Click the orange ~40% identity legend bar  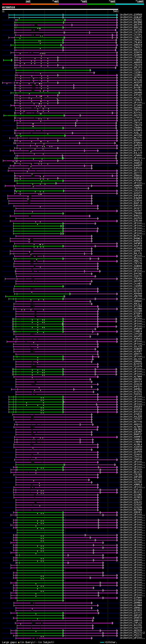(45, 4)
